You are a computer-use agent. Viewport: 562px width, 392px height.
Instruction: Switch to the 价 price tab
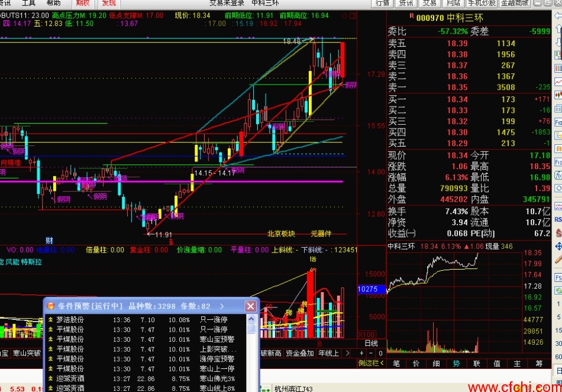pos(416,364)
